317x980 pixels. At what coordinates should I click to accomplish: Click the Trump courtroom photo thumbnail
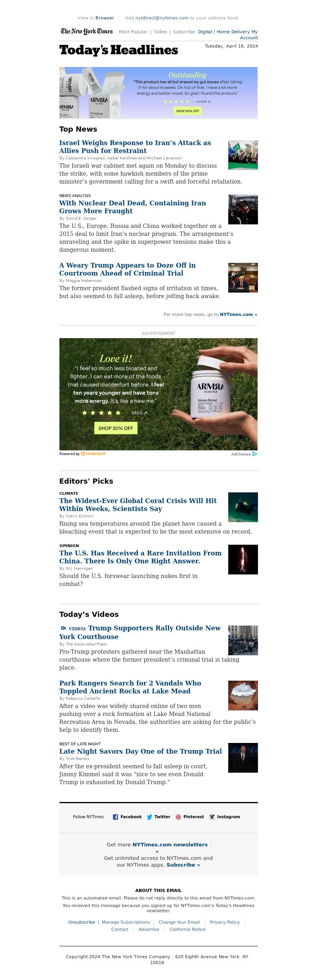243,278
